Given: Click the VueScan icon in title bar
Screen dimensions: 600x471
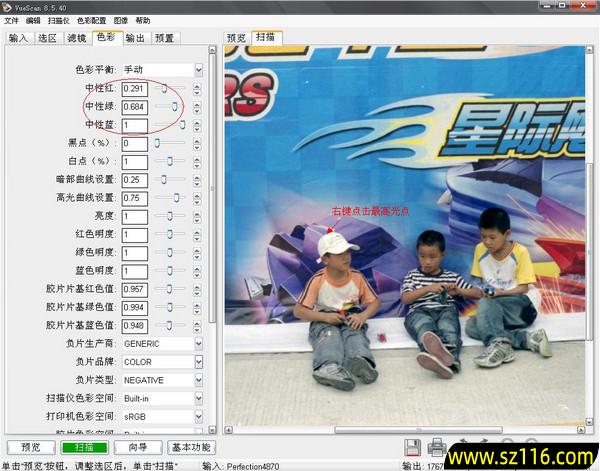Looking at the screenshot, I should [x=8, y=6].
